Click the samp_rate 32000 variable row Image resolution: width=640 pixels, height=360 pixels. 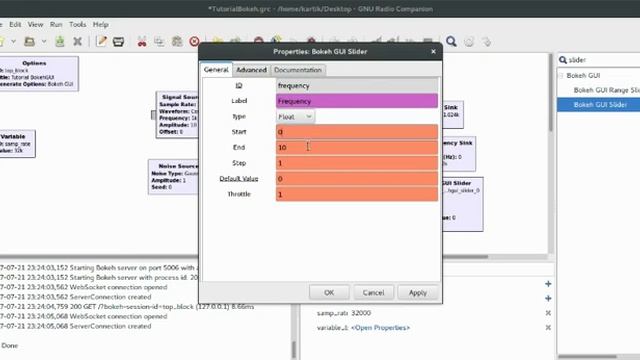(x=427, y=313)
